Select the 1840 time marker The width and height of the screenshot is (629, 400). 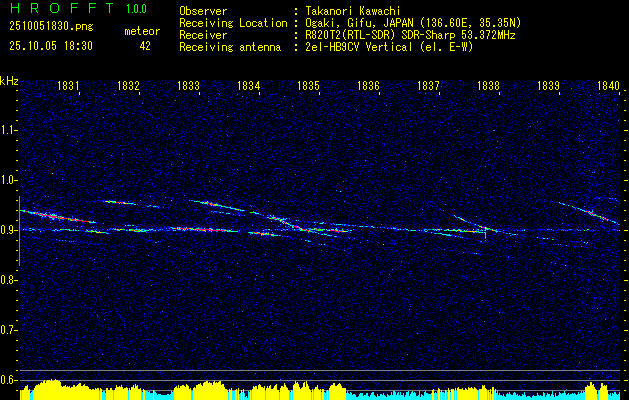[609, 86]
